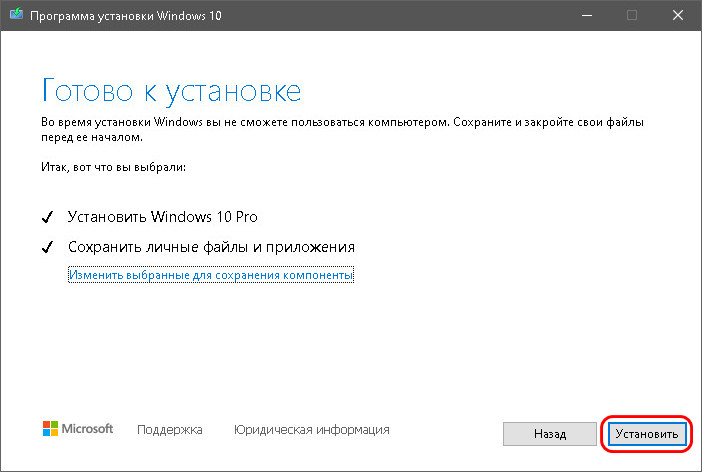The height and width of the screenshot is (472, 702).
Task: Click the Microsoft wordmark text
Action: (87, 429)
